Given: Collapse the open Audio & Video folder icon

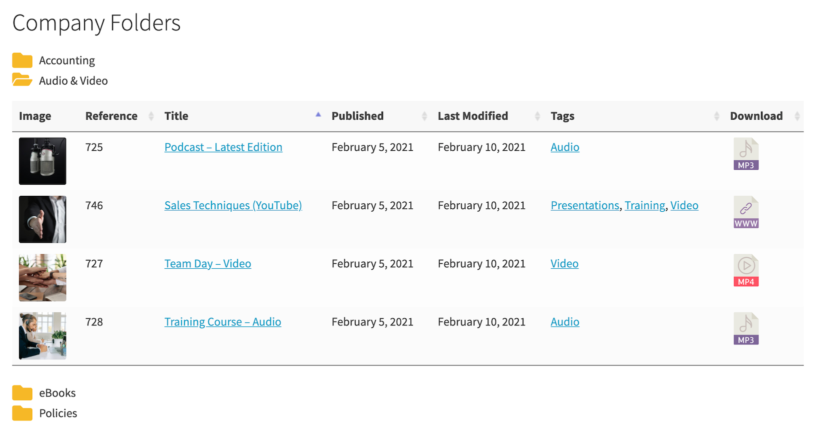Looking at the screenshot, I should (22, 81).
